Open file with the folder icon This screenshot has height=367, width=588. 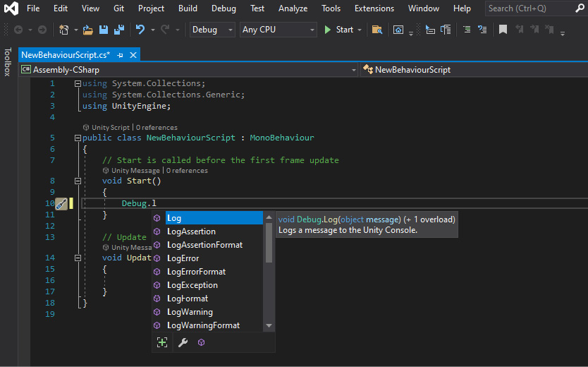87,30
